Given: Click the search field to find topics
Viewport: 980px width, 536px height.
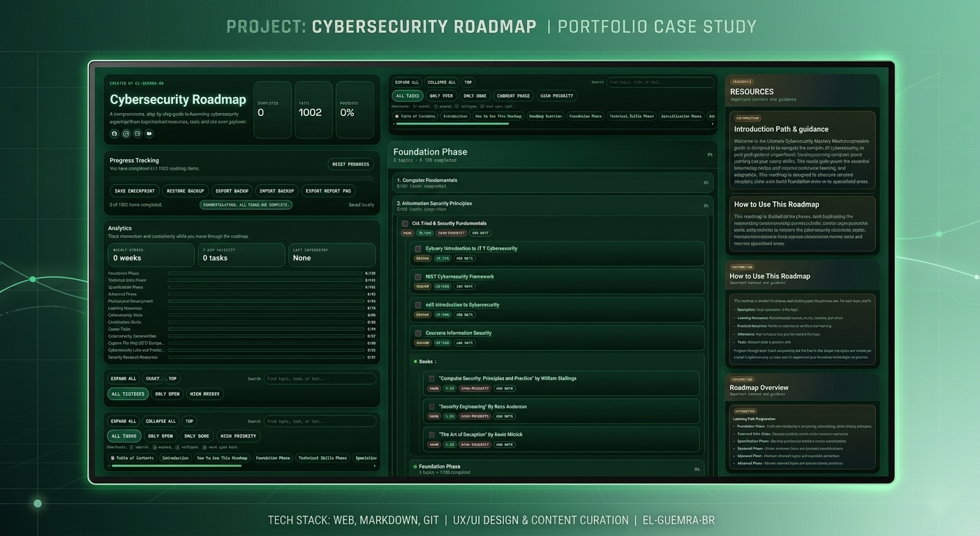Looking at the screenshot, I should pyautogui.click(x=660, y=82).
